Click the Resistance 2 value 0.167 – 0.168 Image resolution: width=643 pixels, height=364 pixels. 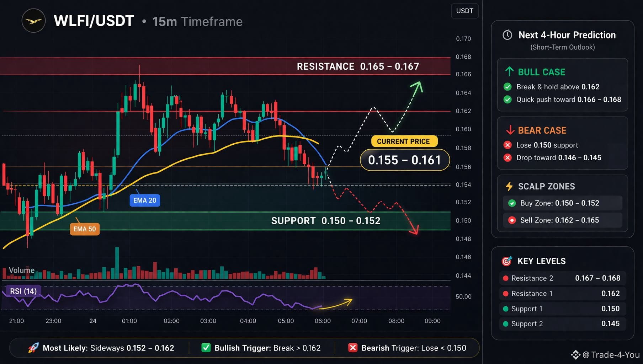point(597,278)
